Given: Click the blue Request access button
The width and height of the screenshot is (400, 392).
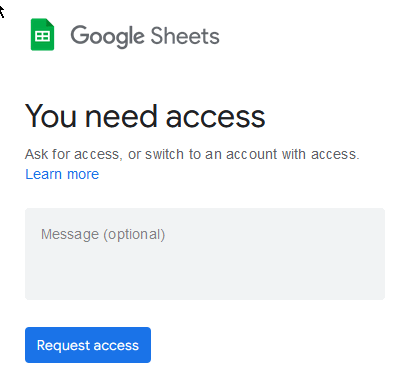Looking at the screenshot, I should (x=88, y=345).
